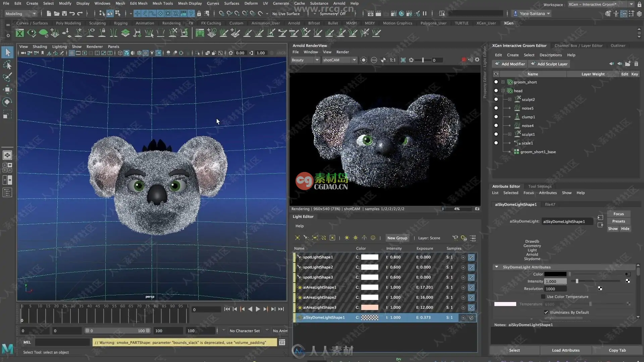
Task: Expand the groom_short tree node
Action: coord(503,82)
